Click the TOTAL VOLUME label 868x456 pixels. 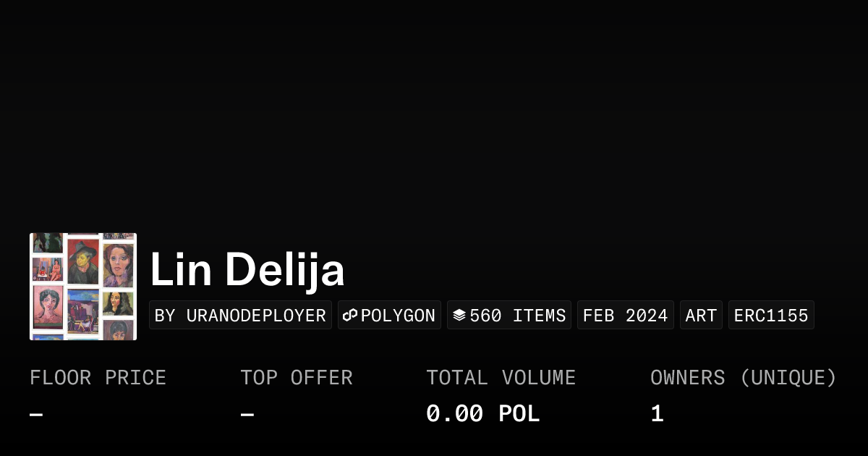(501, 378)
